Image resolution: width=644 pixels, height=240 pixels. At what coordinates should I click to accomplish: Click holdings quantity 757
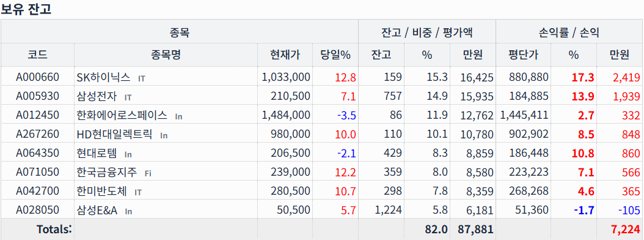click(393, 96)
